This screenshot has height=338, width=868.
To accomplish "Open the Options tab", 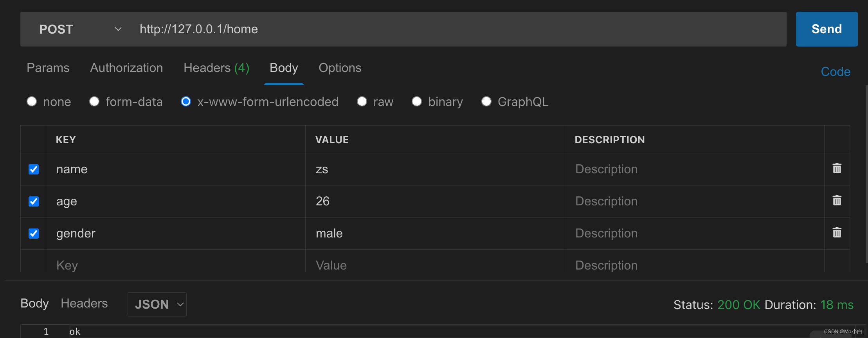I will tap(340, 68).
